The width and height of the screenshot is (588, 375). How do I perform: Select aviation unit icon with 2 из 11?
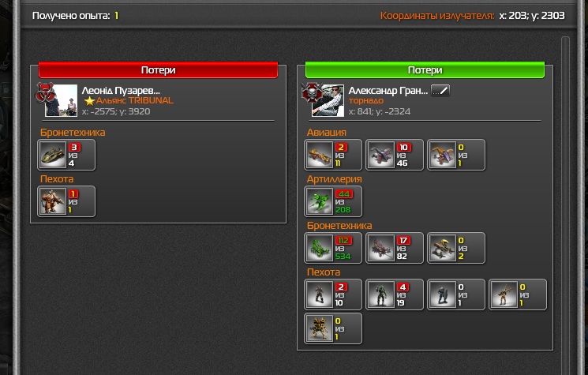319,155
